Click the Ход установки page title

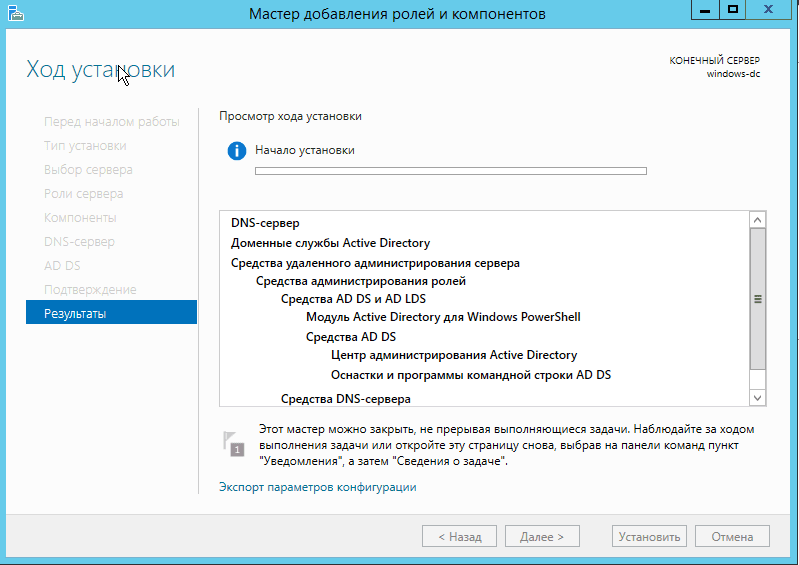[100, 69]
